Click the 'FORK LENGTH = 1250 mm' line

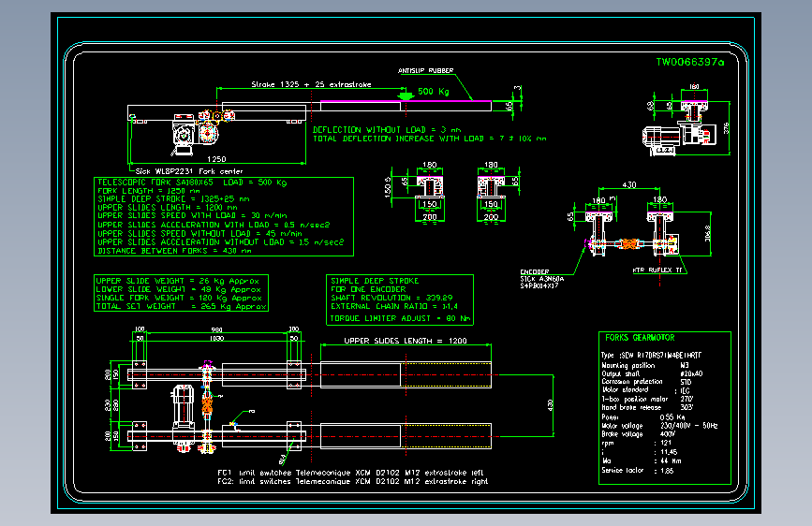pyautogui.click(x=149, y=191)
